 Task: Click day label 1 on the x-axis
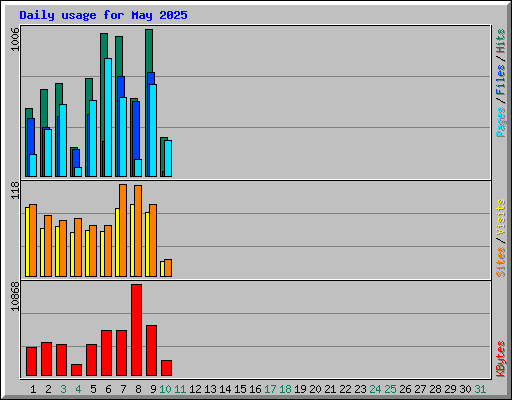coord(33,389)
